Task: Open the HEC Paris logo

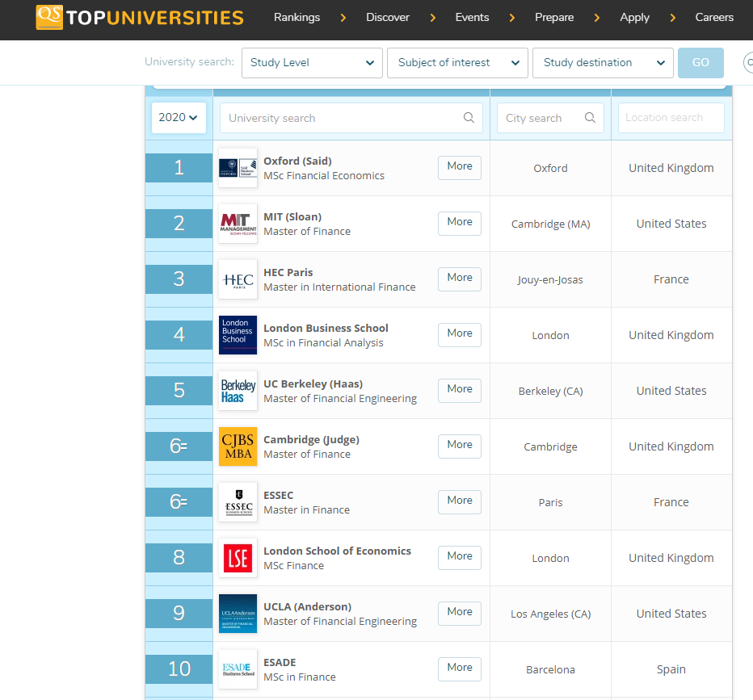Action: point(238,279)
